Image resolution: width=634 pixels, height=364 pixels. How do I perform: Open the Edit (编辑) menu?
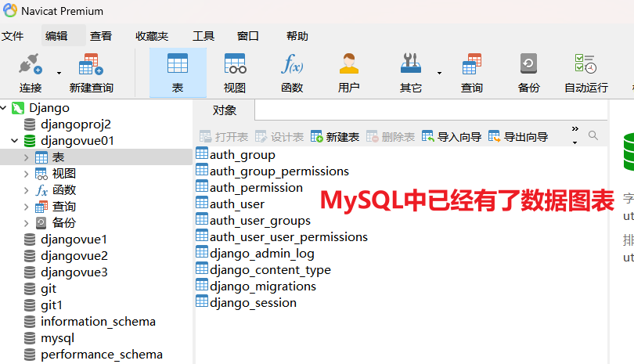pyautogui.click(x=56, y=36)
